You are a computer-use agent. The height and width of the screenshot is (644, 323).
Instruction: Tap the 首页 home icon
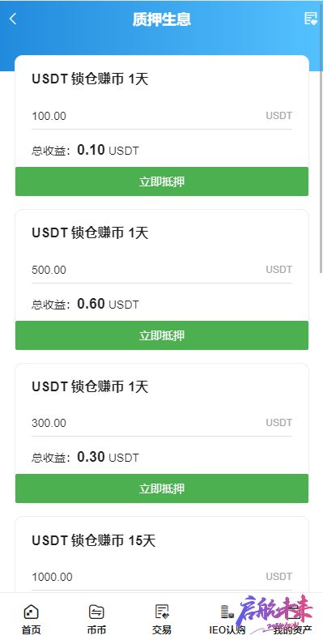click(x=32, y=612)
